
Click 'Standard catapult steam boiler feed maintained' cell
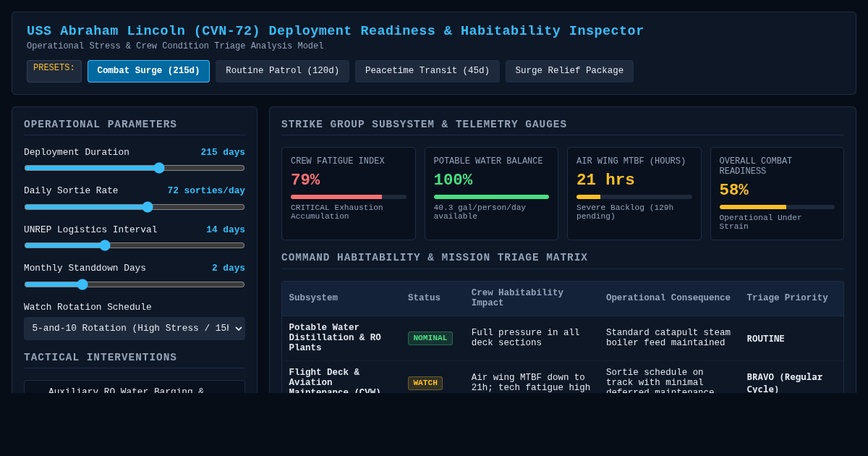[x=668, y=338]
